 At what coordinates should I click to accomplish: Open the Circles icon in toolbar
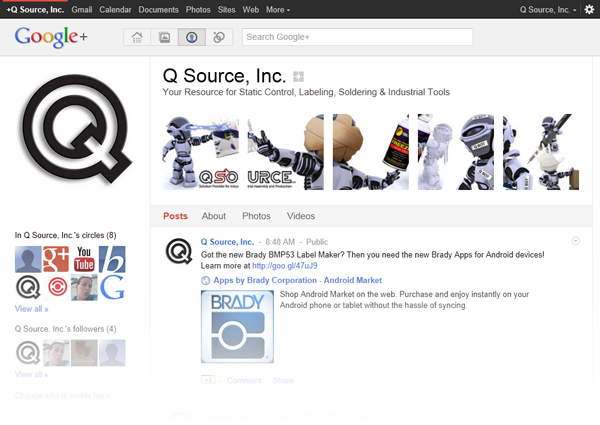[x=219, y=37]
